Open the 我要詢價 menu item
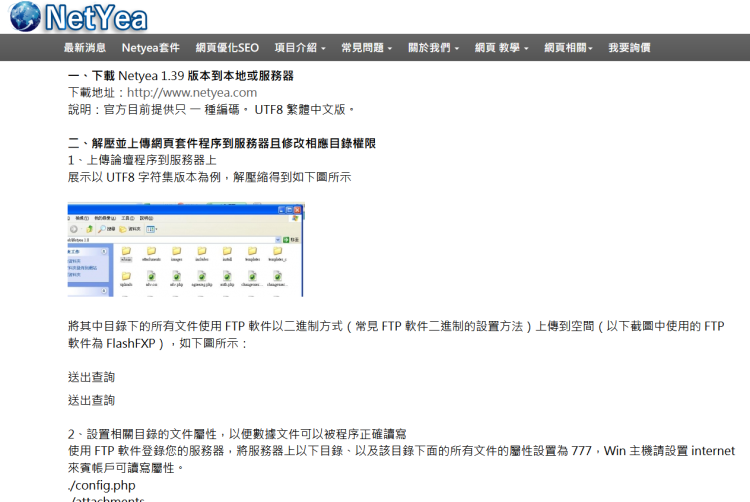Screen dimensions: 750x502 pos(629,48)
